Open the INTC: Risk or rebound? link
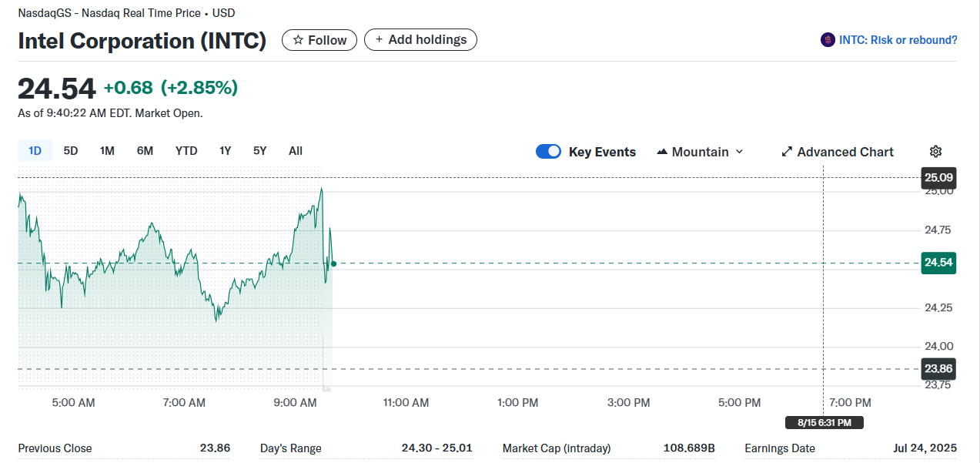Viewport: 980px width, 463px height. point(898,40)
